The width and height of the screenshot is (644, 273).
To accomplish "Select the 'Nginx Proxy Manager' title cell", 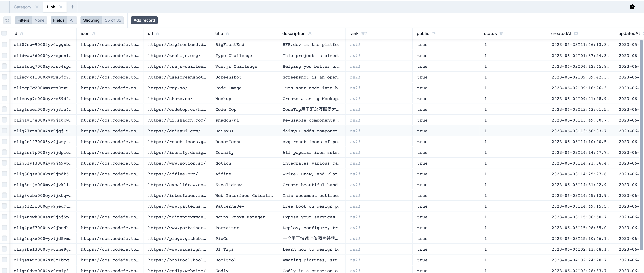I will point(245,217).
